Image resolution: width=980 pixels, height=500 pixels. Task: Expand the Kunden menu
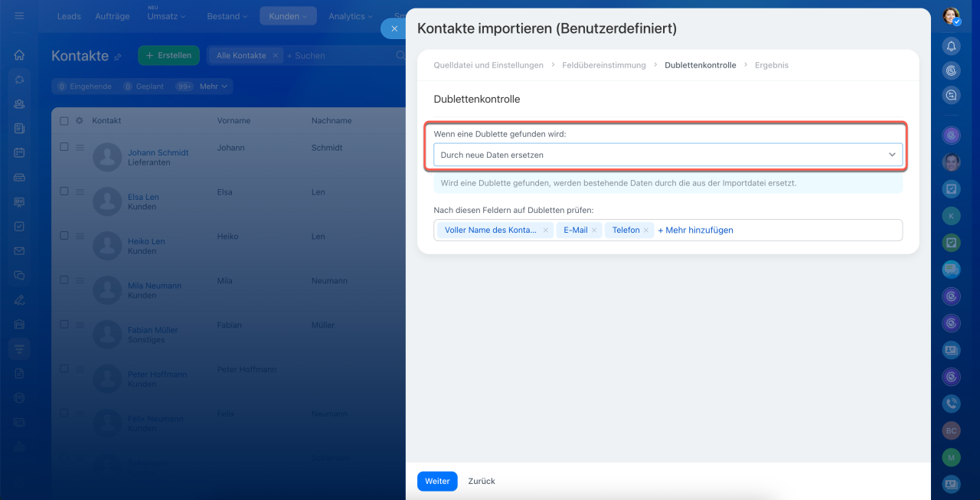[288, 16]
